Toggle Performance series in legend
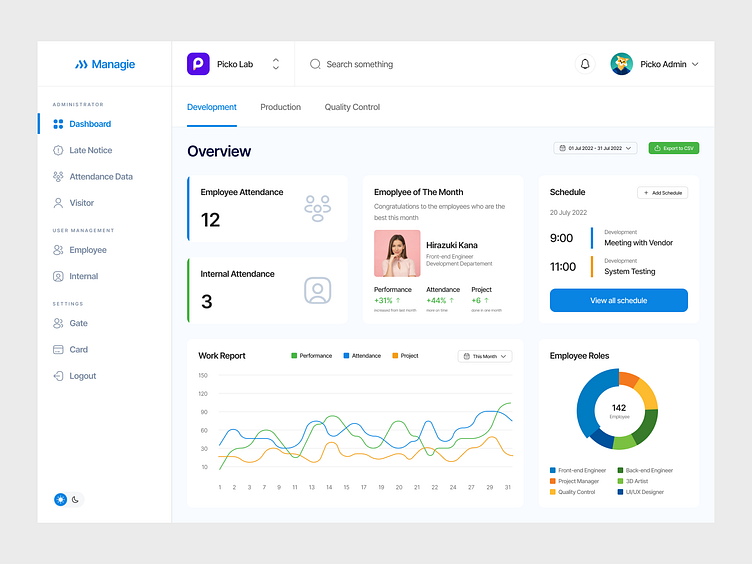The width and height of the screenshot is (752, 564). point(311,356)
